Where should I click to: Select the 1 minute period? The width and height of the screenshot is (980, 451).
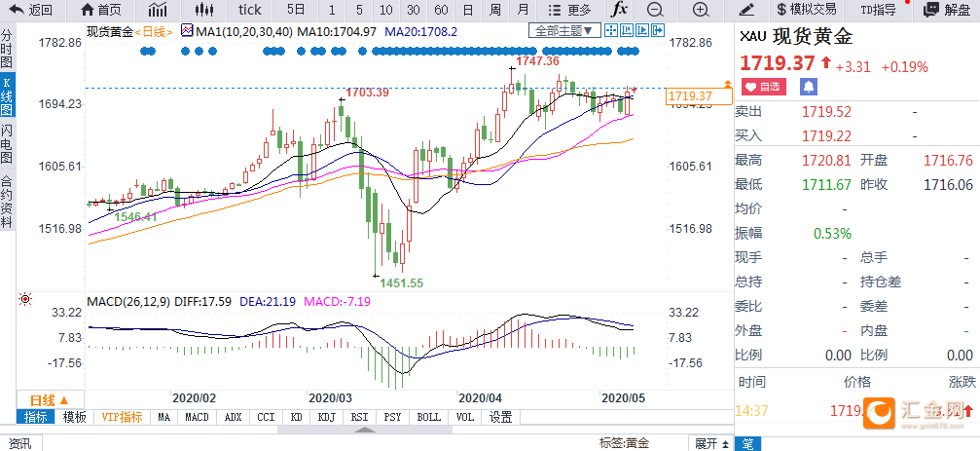click(331, 10)
